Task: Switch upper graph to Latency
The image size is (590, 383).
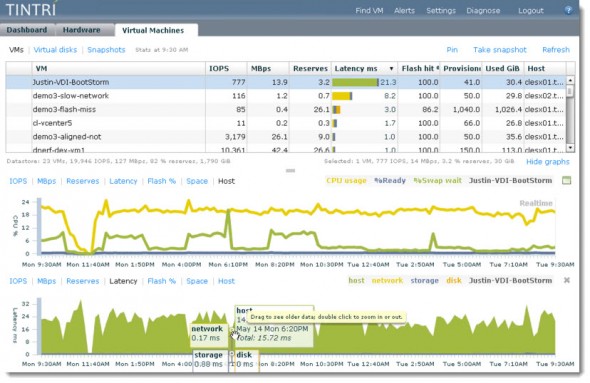Action: click(x=123, y=181)
